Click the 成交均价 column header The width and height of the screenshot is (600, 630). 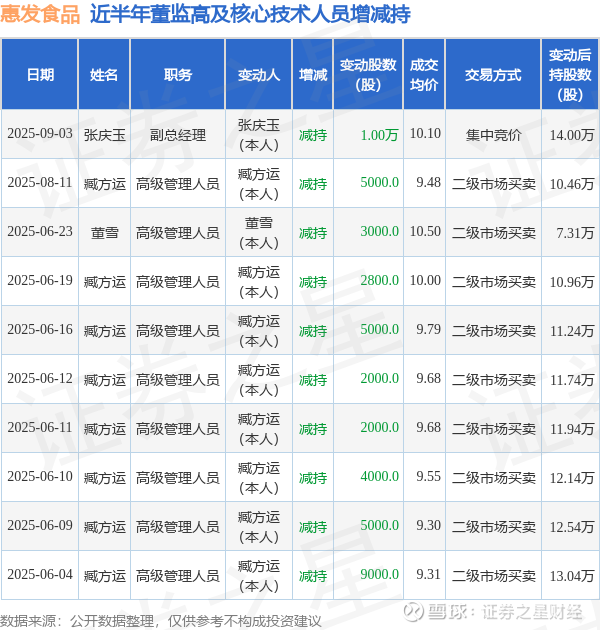(x=424, y=75)
